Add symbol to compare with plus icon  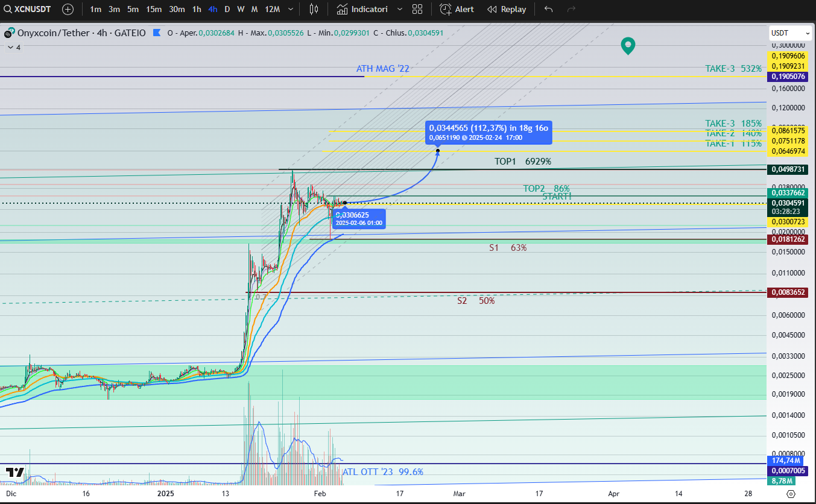(x=68, y=9)
